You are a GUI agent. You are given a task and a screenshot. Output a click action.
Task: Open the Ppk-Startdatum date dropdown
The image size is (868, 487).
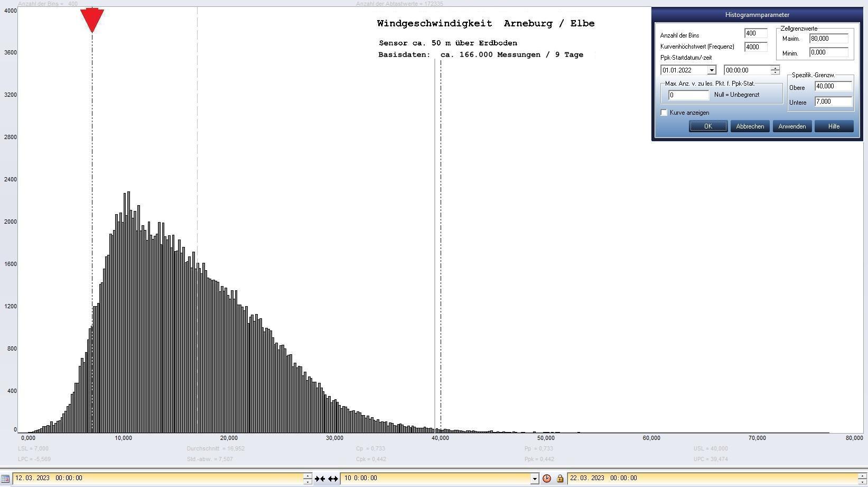coord(711,70)
